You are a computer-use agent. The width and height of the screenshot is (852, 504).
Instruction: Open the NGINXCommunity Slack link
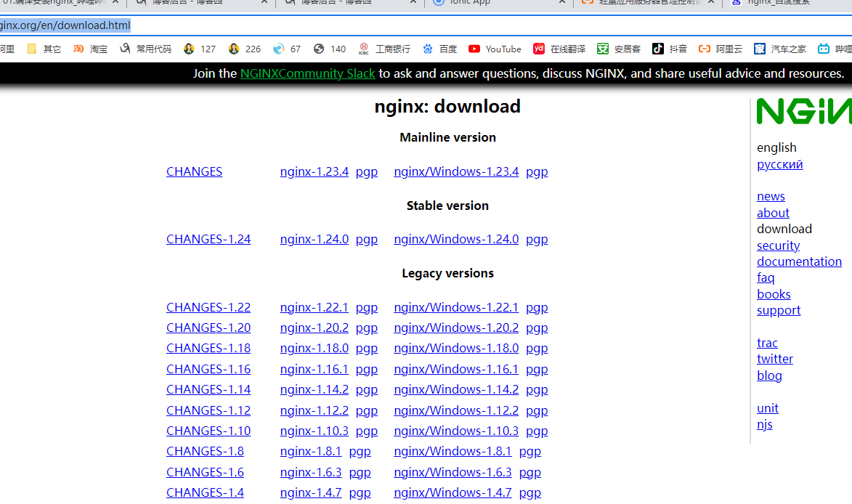pyautogui.click(x=307, y=73)
